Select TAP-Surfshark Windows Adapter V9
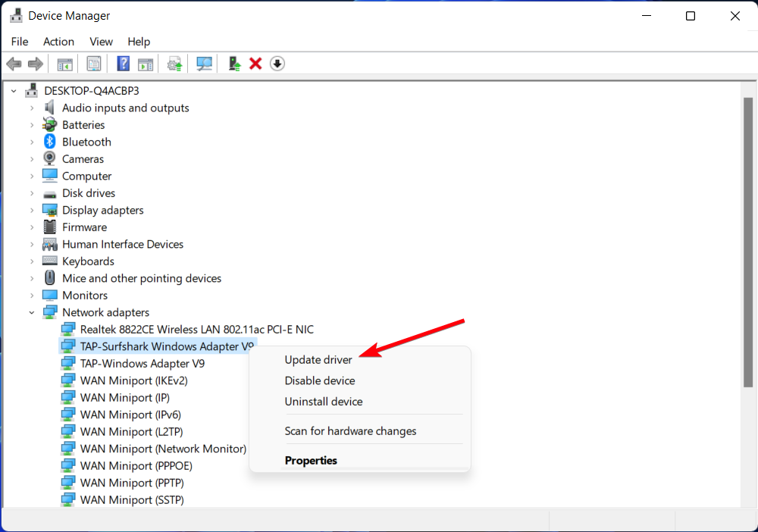The image size is (758, 532). (x=167, y=346)
